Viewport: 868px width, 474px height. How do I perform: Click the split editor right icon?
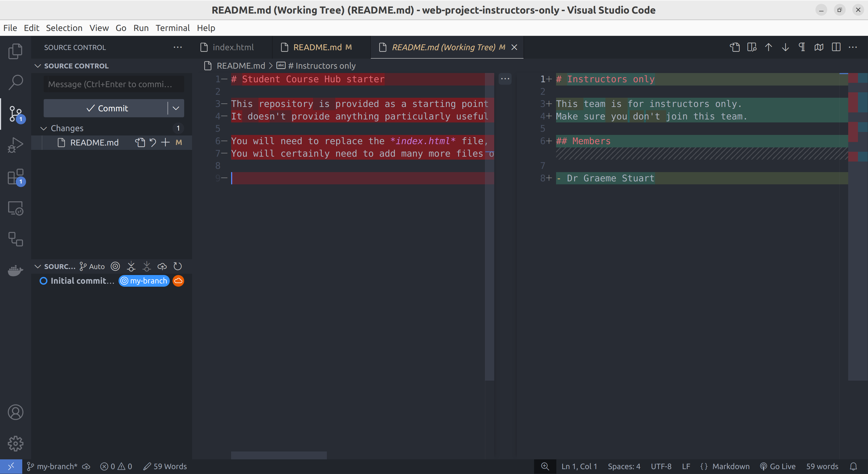pos(835,47)
